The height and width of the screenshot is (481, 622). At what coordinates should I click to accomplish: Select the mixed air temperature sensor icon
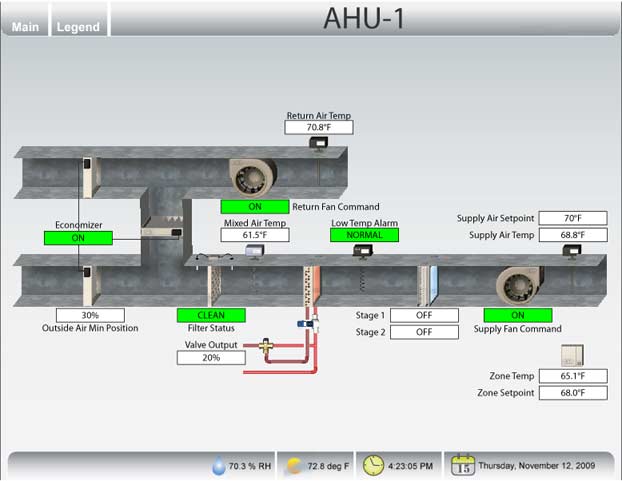[254, 252]
